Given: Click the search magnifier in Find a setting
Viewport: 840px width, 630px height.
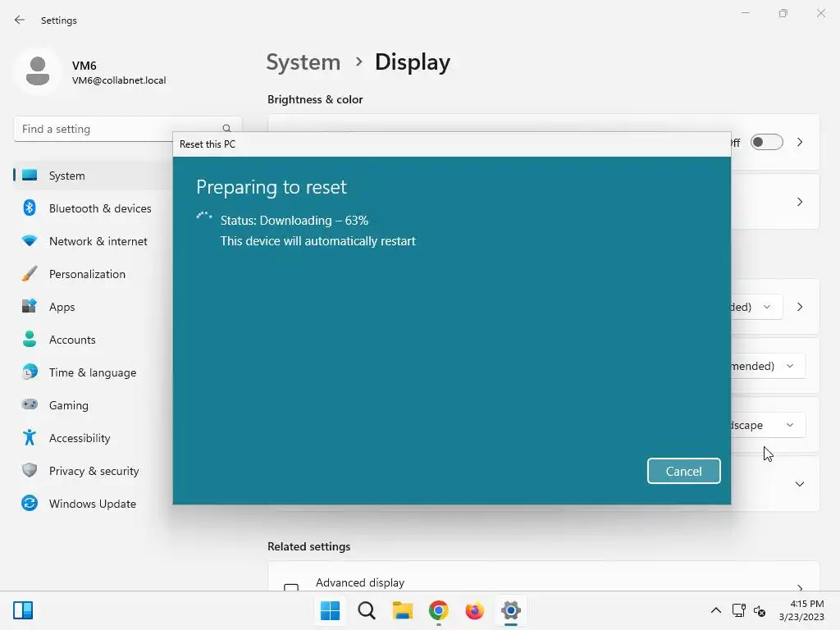Looking at the screenshot, I should (x=226, y=129).
